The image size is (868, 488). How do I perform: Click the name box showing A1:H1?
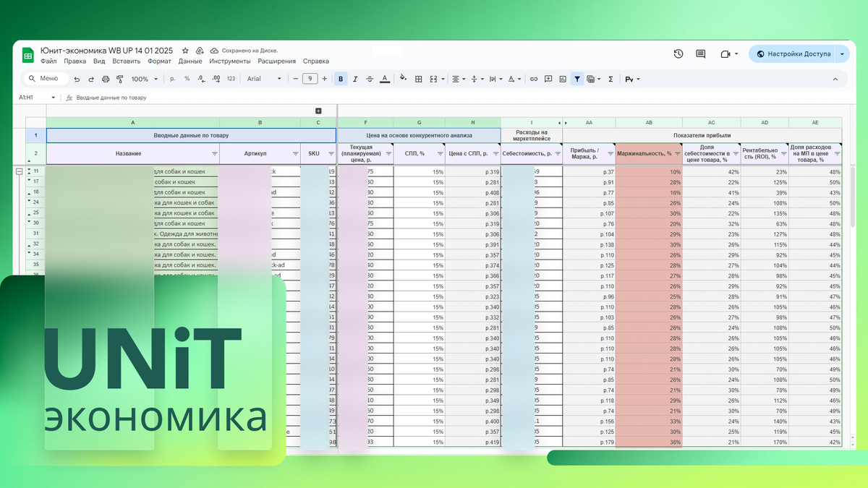(x=36, y=97)
